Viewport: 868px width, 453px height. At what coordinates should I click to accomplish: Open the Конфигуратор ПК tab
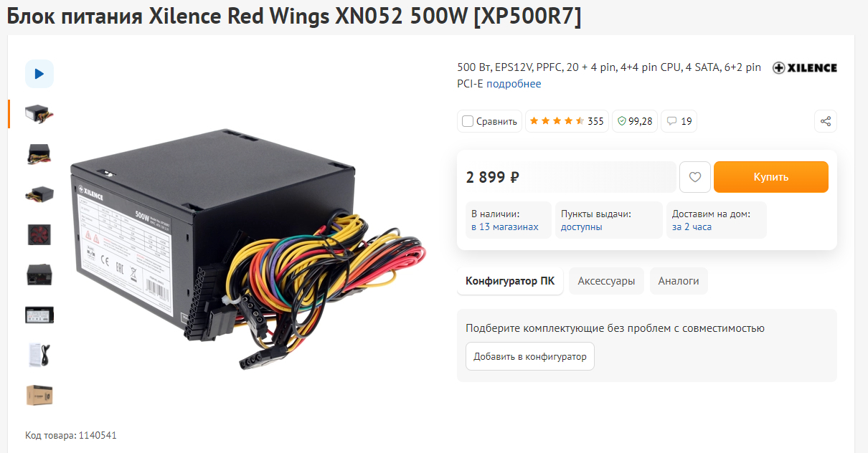(x=510, y=281)
